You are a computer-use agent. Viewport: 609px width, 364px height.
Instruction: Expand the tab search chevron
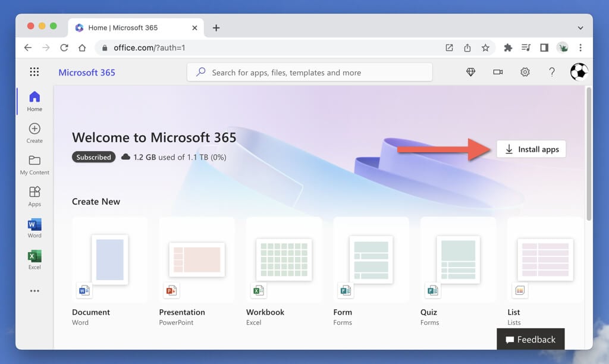pos(580,28)
